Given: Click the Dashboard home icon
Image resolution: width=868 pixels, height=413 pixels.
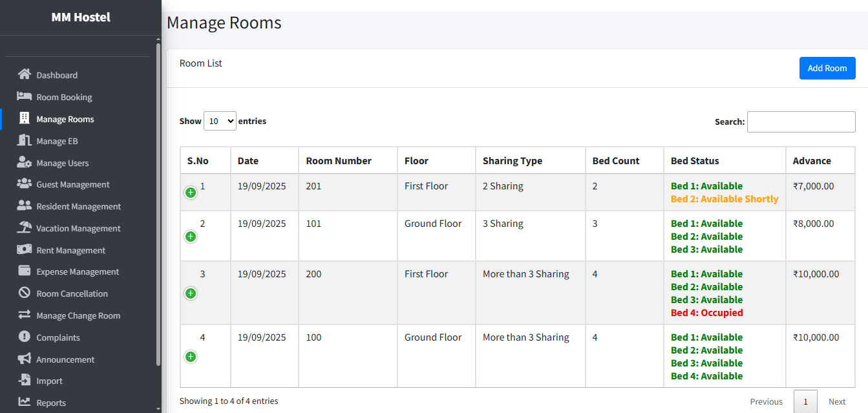Looking at the screenshot, I should [x=25, y=74].
